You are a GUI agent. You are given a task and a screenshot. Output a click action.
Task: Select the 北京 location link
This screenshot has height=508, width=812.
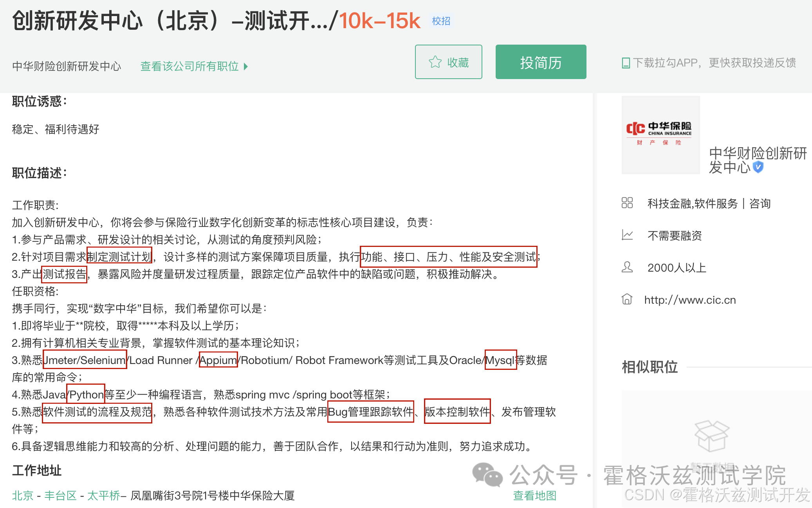tap(23, 495)
